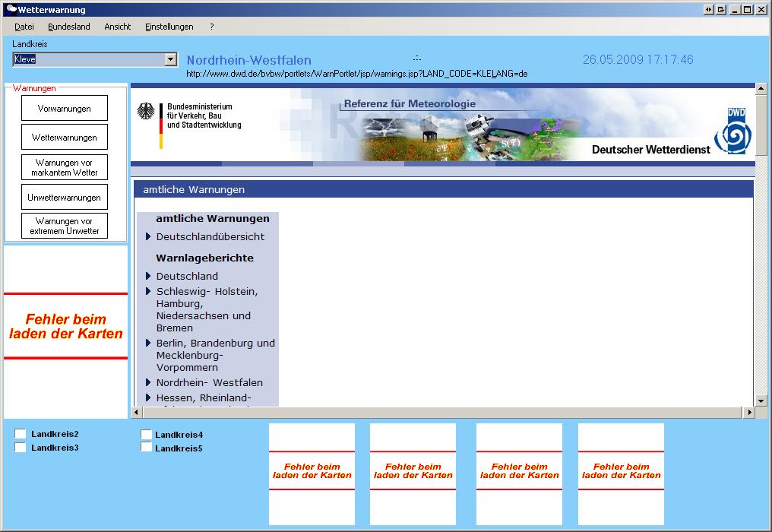Click the Wetterwarnung app icon in title bar
Screen dimensions: 772x532
[x=11, y=10]
